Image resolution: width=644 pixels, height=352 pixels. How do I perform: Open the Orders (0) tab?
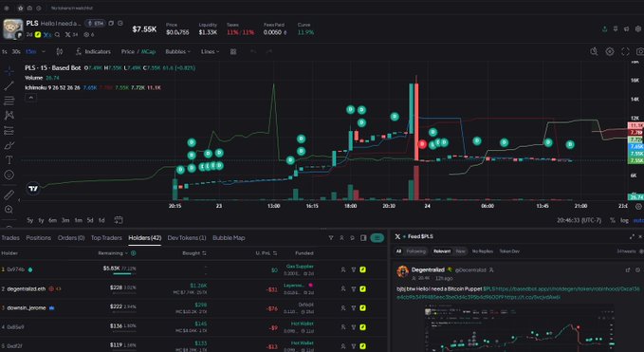[71, 238]
